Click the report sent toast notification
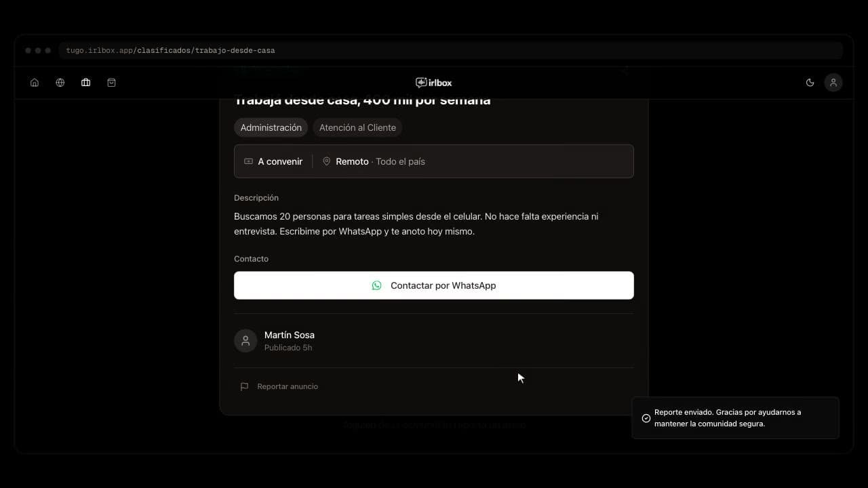868x488 pixels. (x=736, y=418)
